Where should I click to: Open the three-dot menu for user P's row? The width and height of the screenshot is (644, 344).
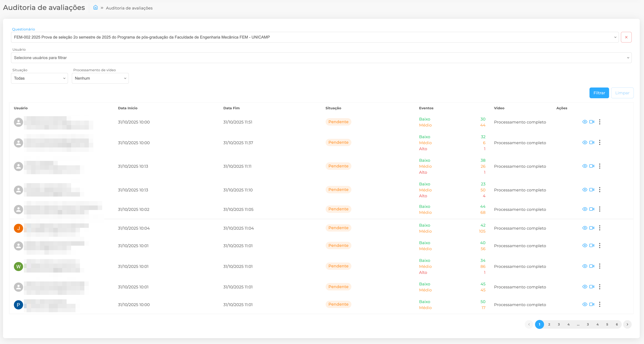click(599, 305)
